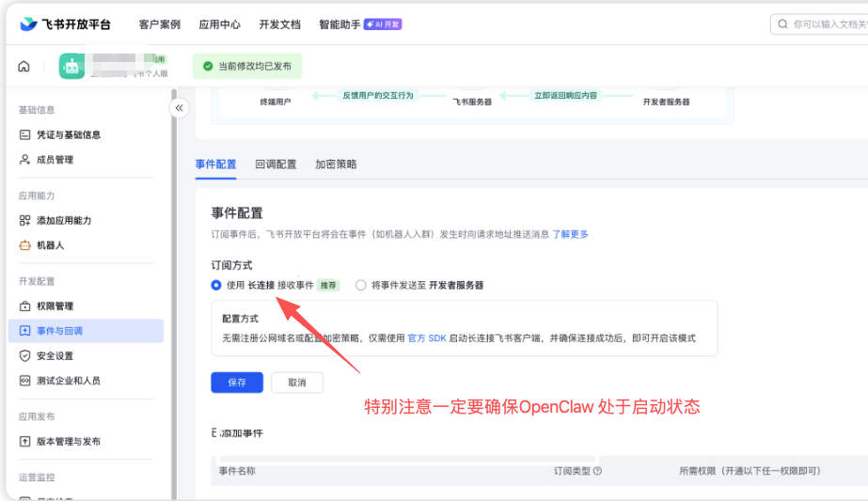Viewport: 868px width, 501px height.
Task: Click the 当前修改均已发布 status banner
Action: [x=247, y=67]
